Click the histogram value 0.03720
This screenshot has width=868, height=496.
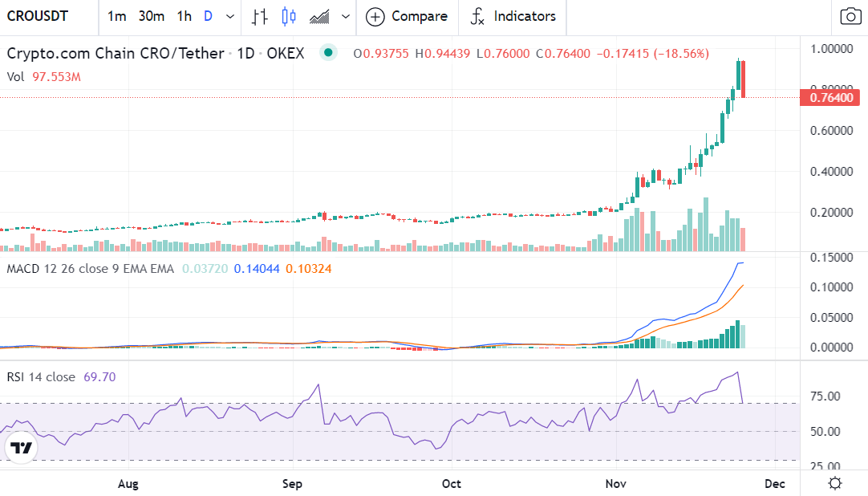pyautogui.click(x=205, y=269)
